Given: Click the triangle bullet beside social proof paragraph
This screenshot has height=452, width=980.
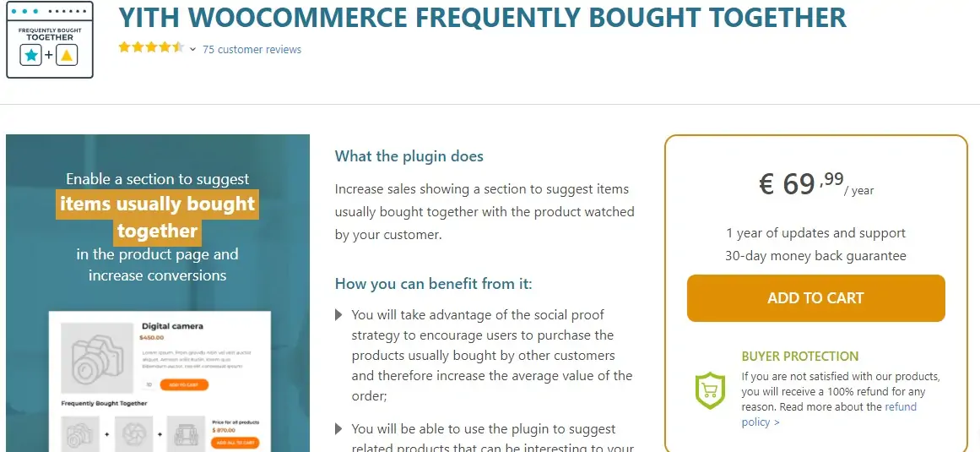Looking at the screenshot, I should (339, 315).
